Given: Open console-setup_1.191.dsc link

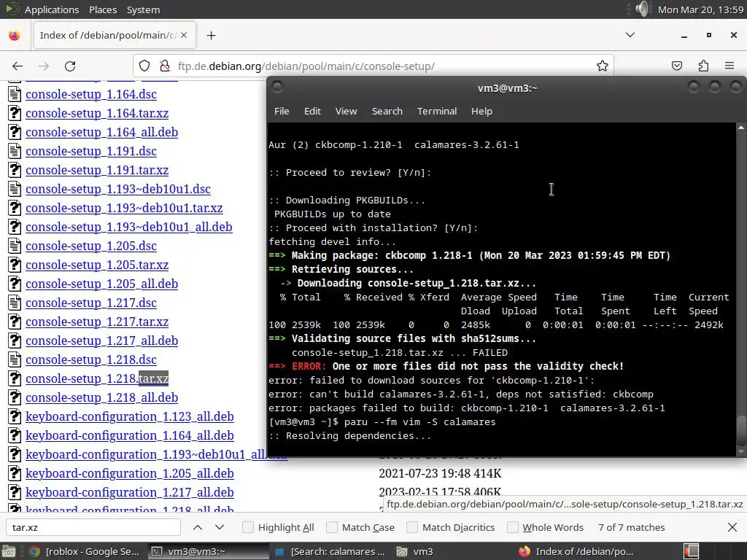Looking at the screenshot, I should [x=91, y=151].
